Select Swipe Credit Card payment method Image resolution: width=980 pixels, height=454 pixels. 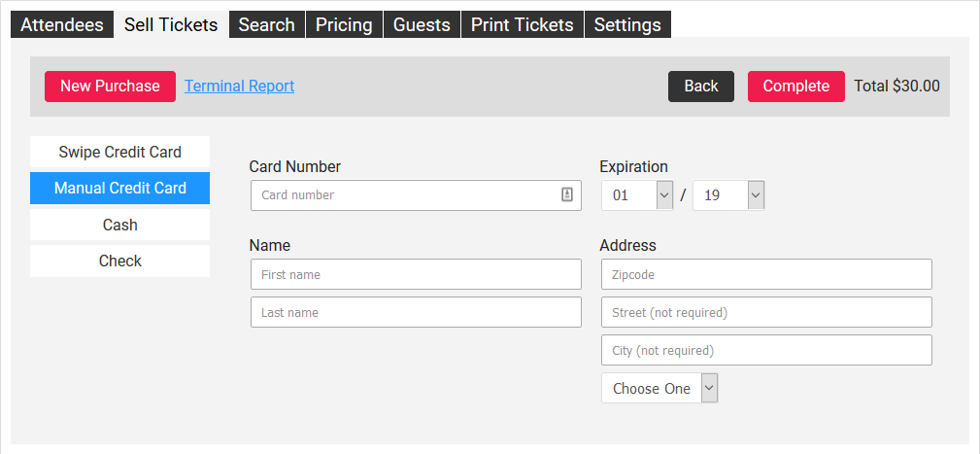point(119,153)
